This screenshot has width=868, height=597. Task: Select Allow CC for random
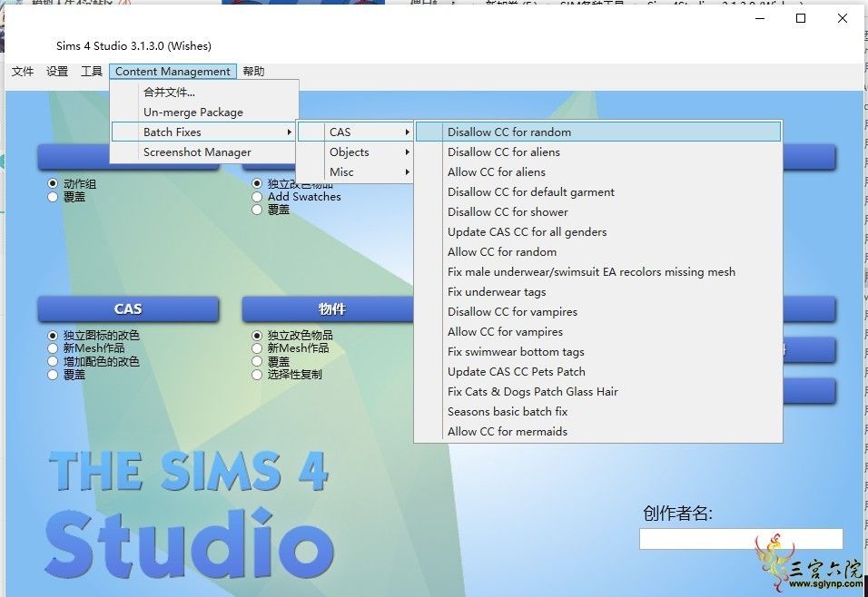coord(598,251)
